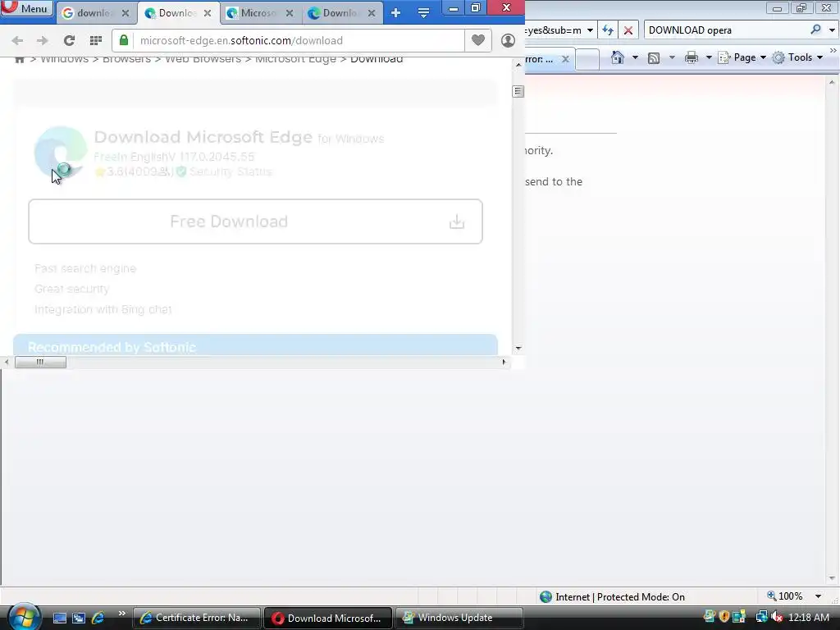
Task: Go to home icon in breadcrumb
Action: (20, 59)
